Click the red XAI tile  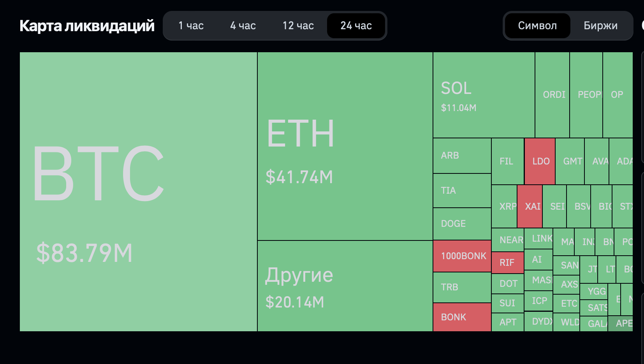pos(530,207)
